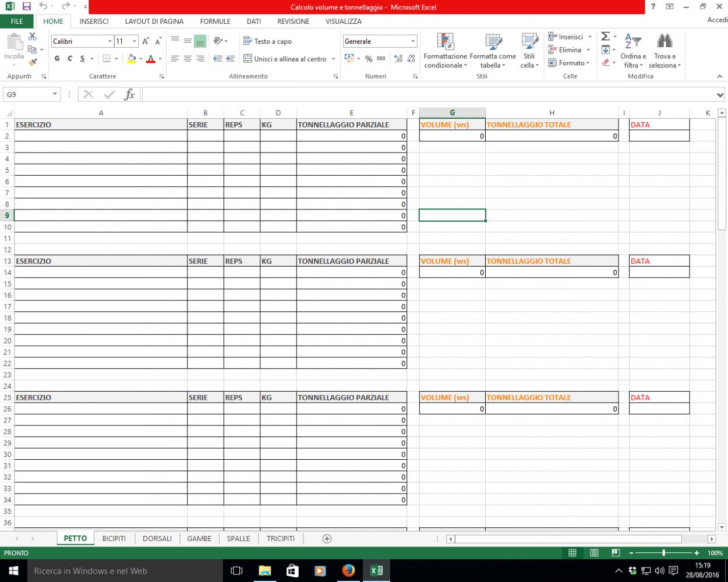The image size is (728, 582).
Task: Open Formattazione condizionale menu
Action: (x=446, y=51)
